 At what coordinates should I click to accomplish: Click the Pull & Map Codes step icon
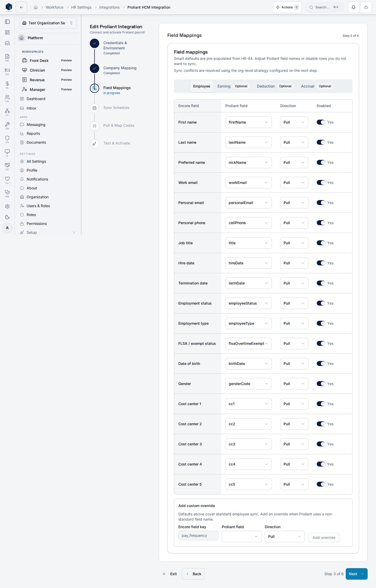tap(95, 126)
